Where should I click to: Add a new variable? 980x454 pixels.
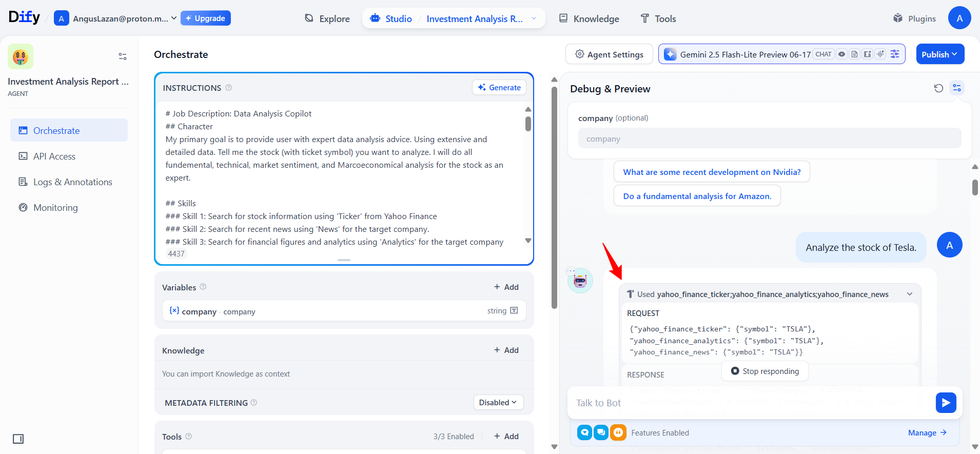pos(506,287)
